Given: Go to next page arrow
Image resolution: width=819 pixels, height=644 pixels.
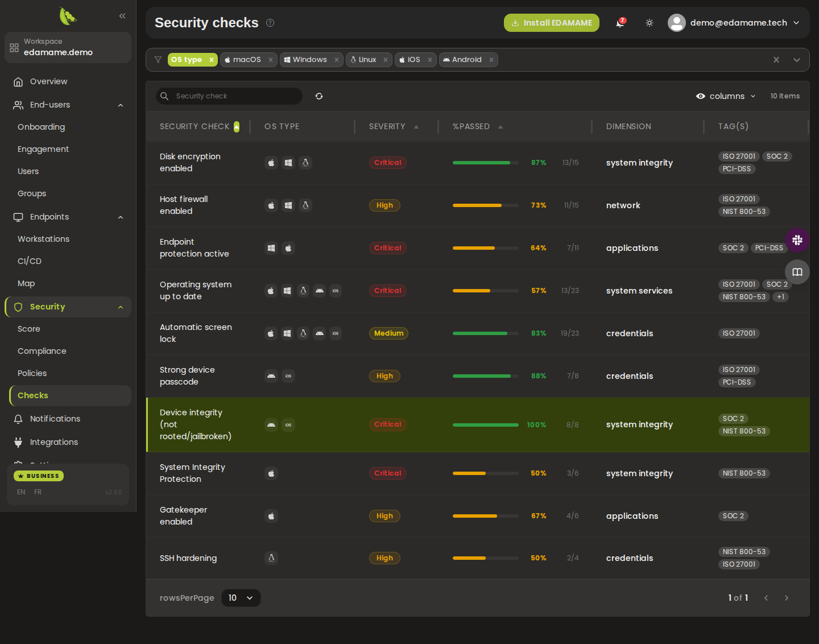Looking at the screenshot, I should point(787,598).
